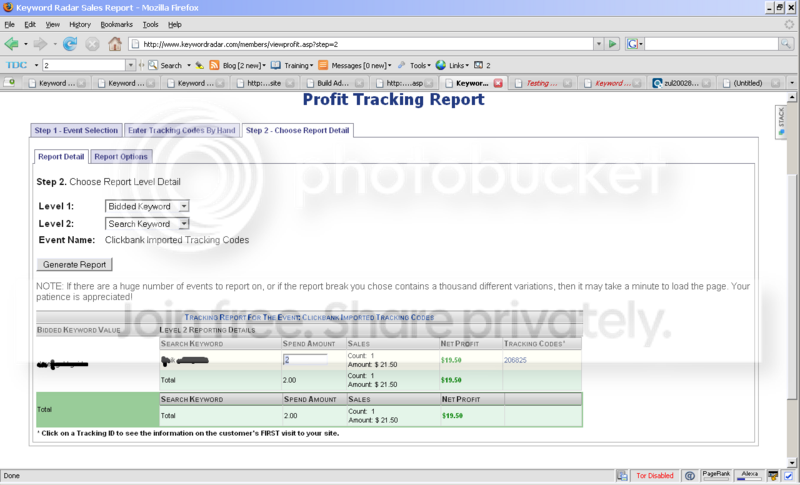Go back with the green Back arrow
This screenshot has width=800, height=485.
click(11, 44)
